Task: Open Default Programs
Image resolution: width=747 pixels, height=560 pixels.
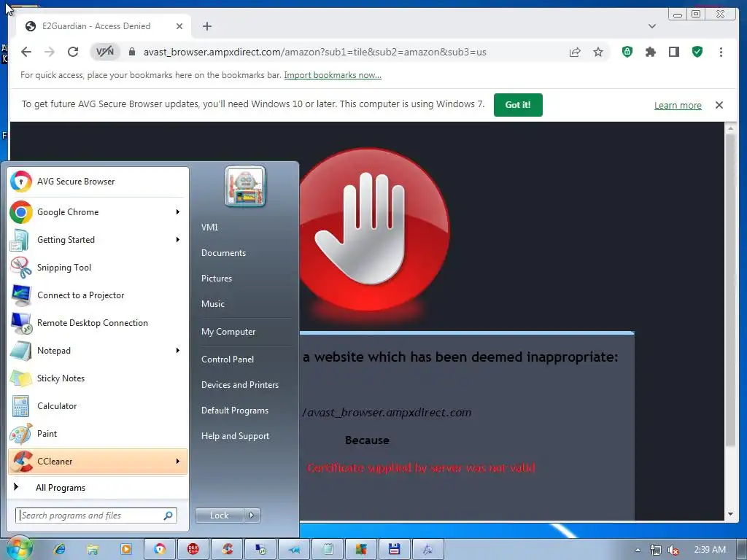Action: pos(234,410)
